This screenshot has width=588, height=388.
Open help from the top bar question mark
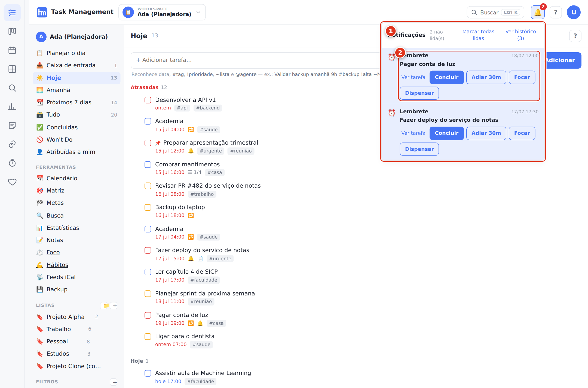coord(556,12)
